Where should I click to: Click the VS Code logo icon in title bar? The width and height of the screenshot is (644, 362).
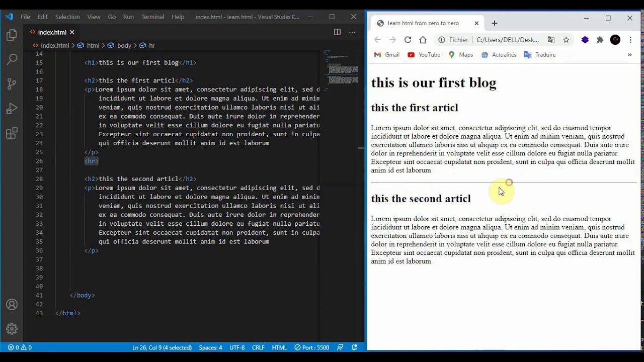click(x=9, y=17)
